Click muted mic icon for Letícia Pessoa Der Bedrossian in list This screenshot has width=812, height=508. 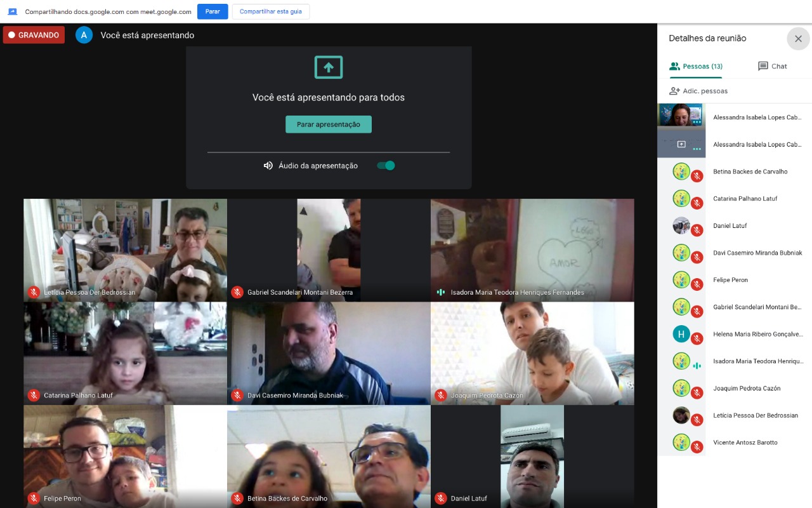pos(697,420)
